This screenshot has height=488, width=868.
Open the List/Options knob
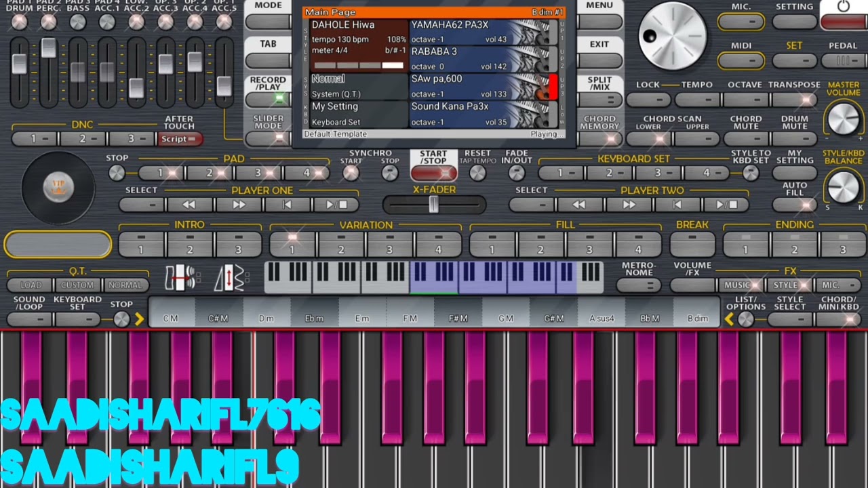(x=746, y=319)
